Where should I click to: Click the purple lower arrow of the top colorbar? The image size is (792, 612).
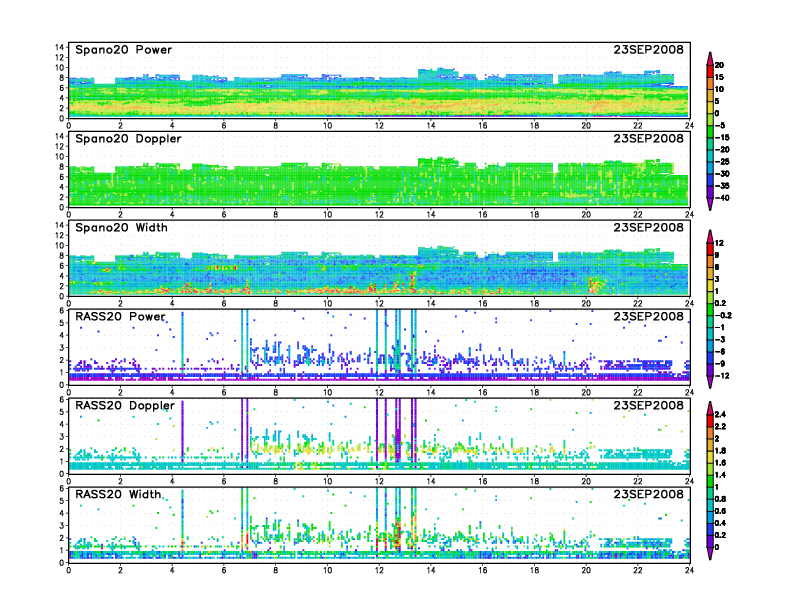click(x=710, y=204)
